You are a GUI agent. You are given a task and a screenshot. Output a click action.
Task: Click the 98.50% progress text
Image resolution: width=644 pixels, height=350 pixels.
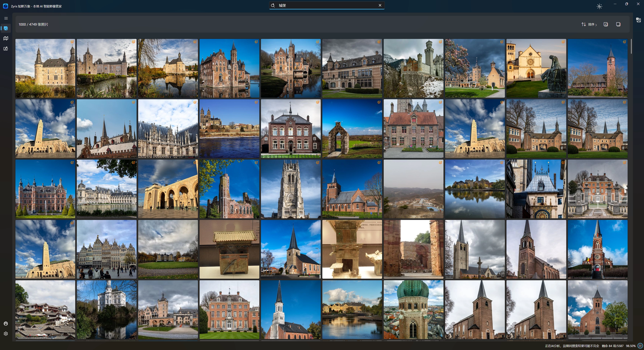point(631,346)
